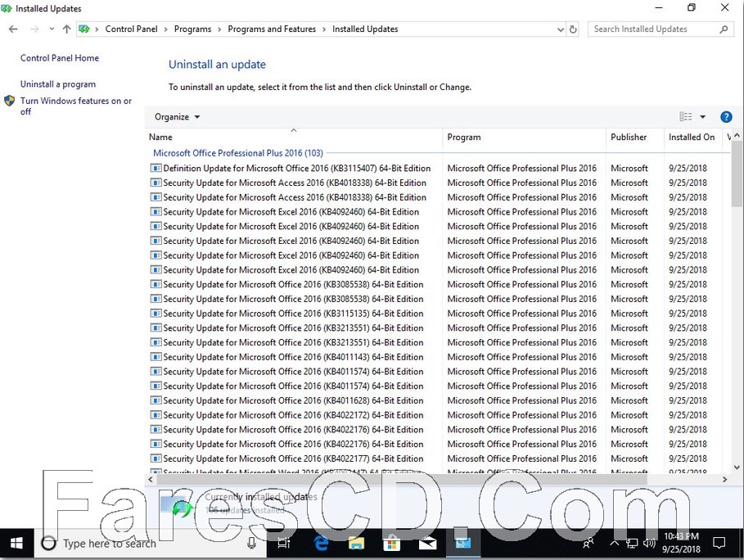This screenshot has height=560, width=744.
Task: Sort by the Program column header
Action: 525,138
